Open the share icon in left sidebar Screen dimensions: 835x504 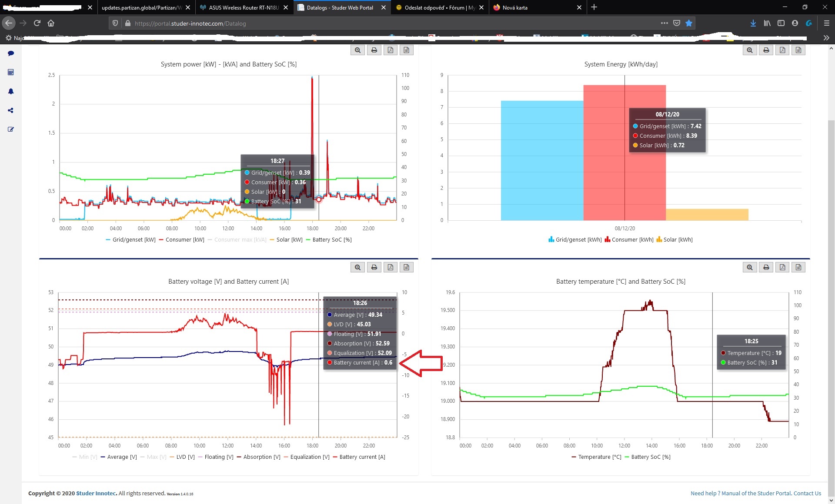pyautogui.click(x=11, y=110)
